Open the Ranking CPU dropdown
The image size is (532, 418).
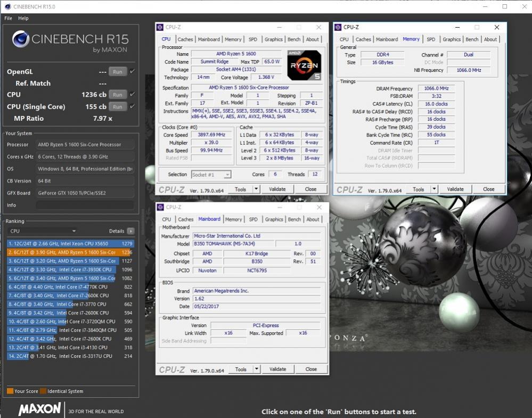coord(43,231)
